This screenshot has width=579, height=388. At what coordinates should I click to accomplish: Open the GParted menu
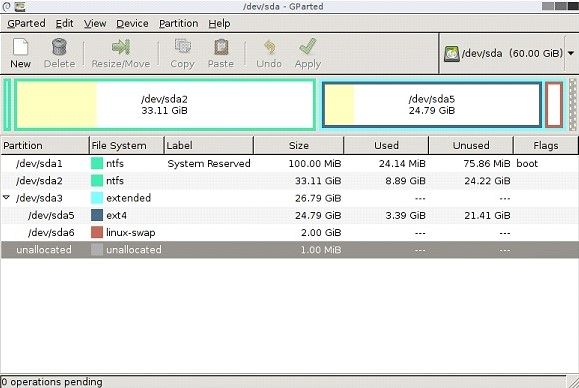26,24
